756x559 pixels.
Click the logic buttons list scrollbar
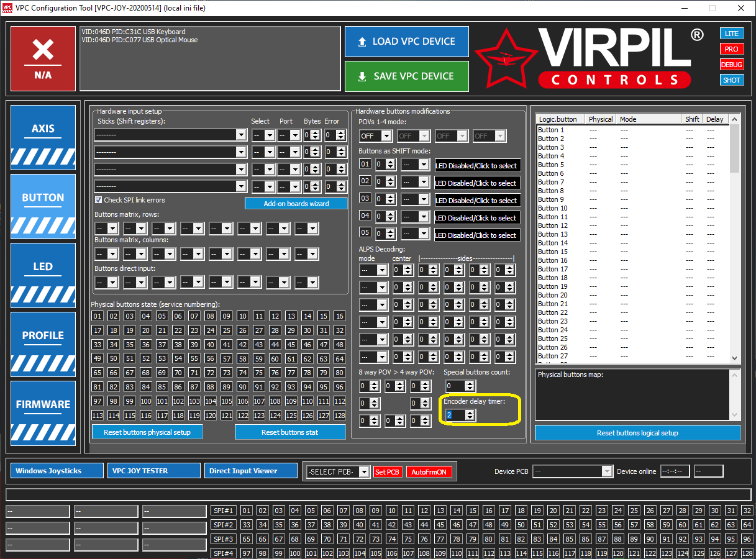735,239
